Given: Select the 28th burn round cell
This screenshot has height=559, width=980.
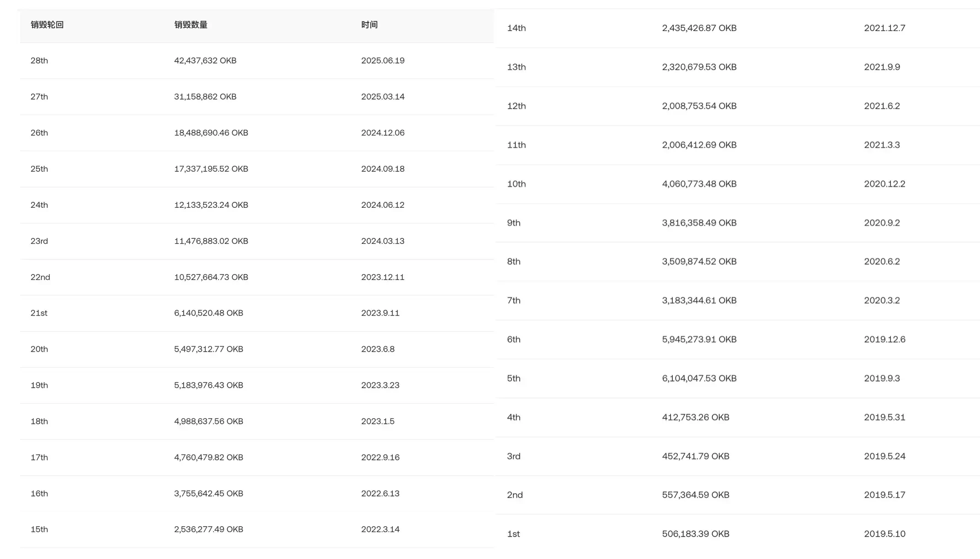Looking at the screenshot, I should [39, 61].
